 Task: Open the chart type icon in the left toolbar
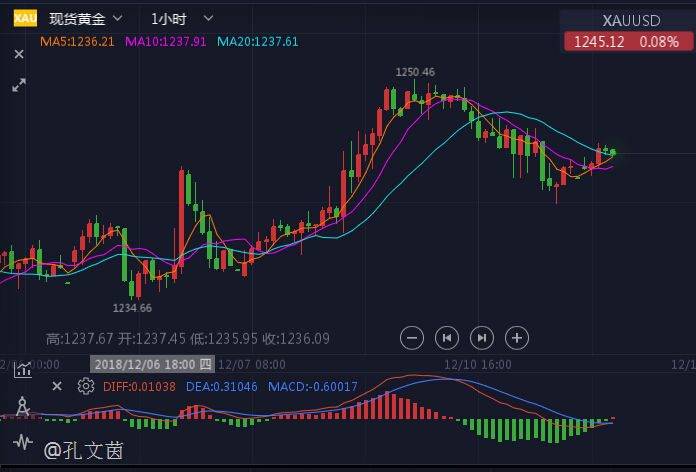pyautogui.click(x=22, y=370)
